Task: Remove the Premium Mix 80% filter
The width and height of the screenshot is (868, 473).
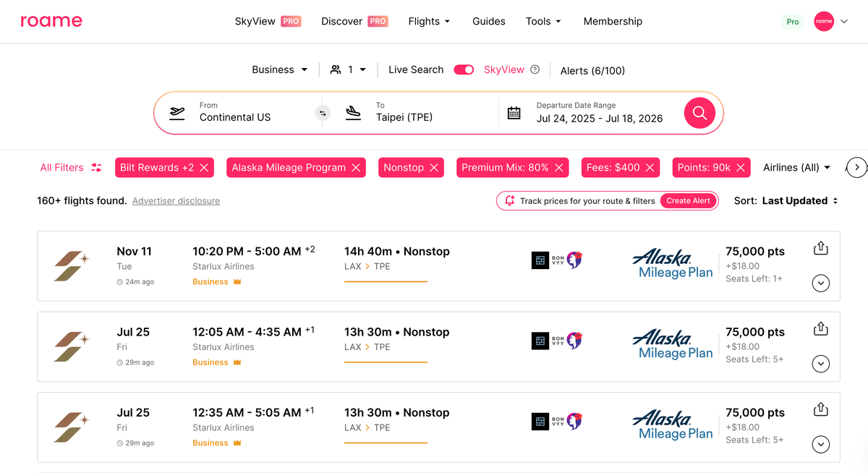Action: click(559, 168)
